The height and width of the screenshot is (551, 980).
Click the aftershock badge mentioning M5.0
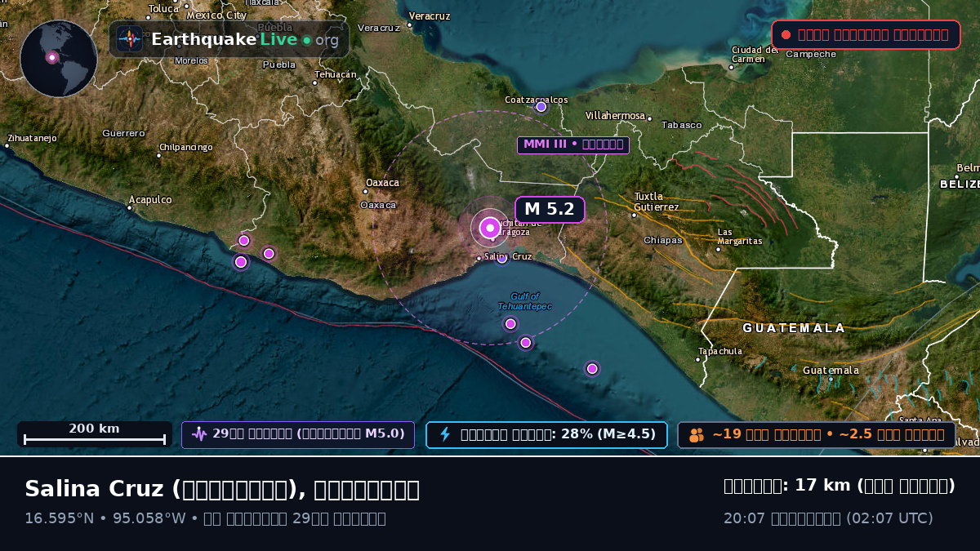click(298, 434)
